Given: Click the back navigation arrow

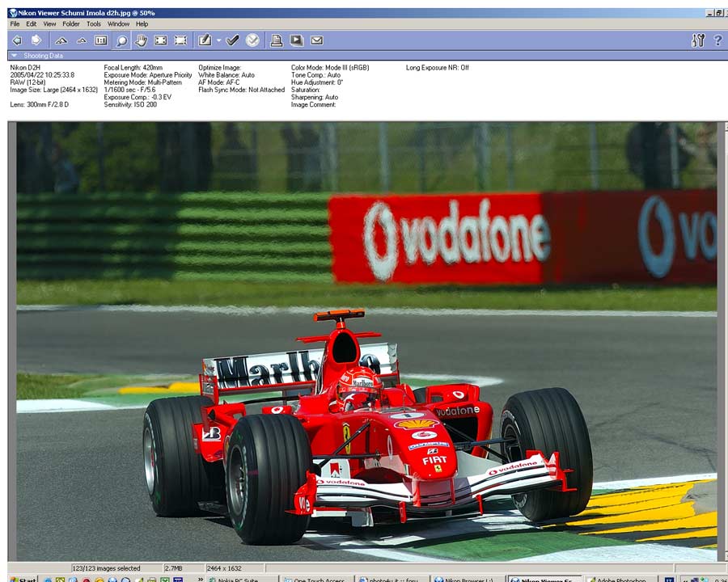Looking at the screenshot, I should (16, 40).
